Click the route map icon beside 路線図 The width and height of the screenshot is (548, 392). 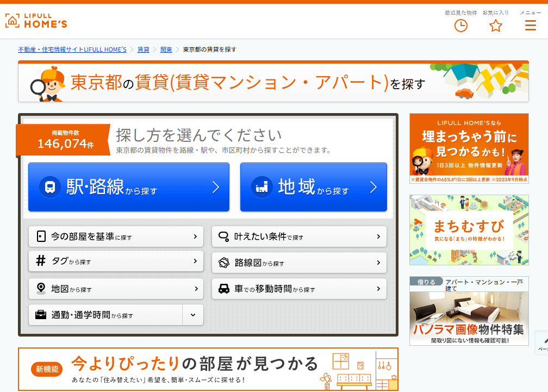point(224,263)
